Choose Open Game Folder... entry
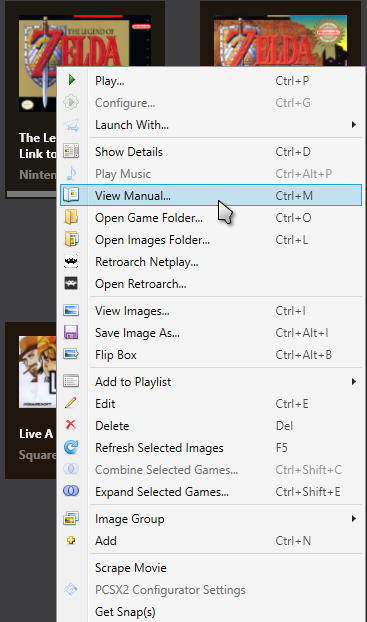The image size is (367, 622). click(211, 217)
